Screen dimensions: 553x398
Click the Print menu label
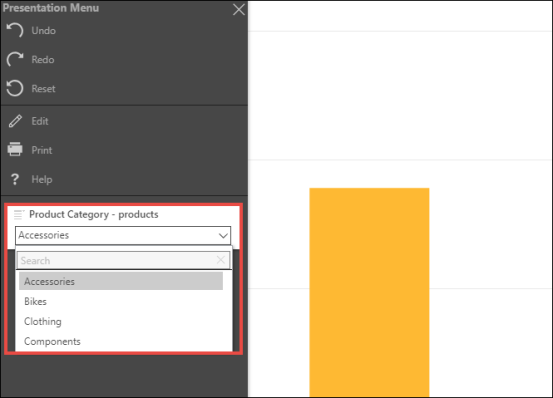tap(42, 150)
